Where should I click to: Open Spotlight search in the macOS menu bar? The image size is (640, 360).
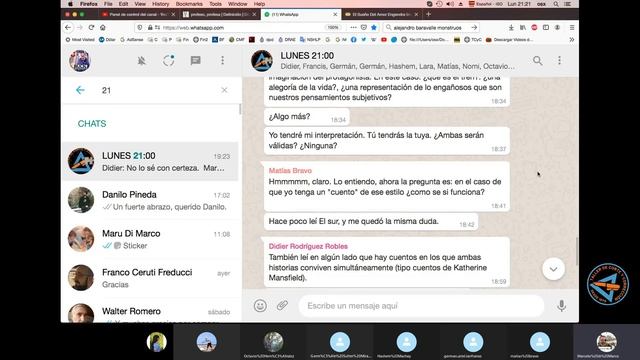556,4
